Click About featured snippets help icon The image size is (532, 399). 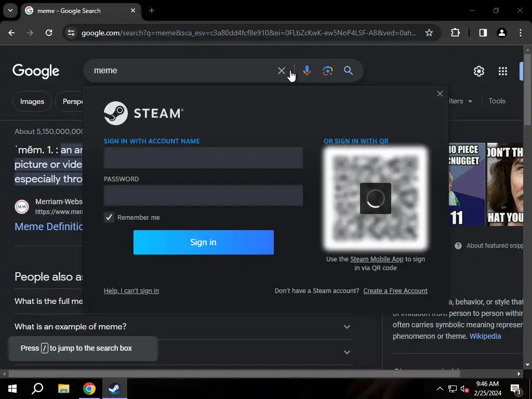pyautogui.click(x=458, y=246)
